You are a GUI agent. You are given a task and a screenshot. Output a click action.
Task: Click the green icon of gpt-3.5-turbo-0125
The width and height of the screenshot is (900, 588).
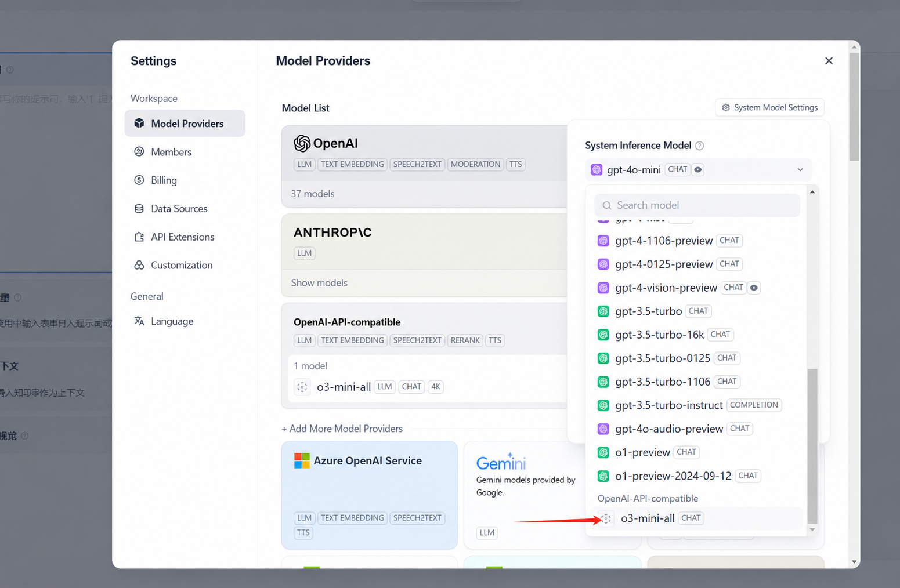tap(603, 358)
